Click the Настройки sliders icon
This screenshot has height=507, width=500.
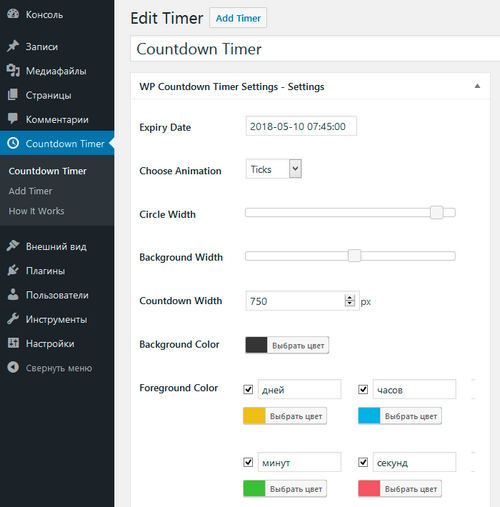coord(13,343)
